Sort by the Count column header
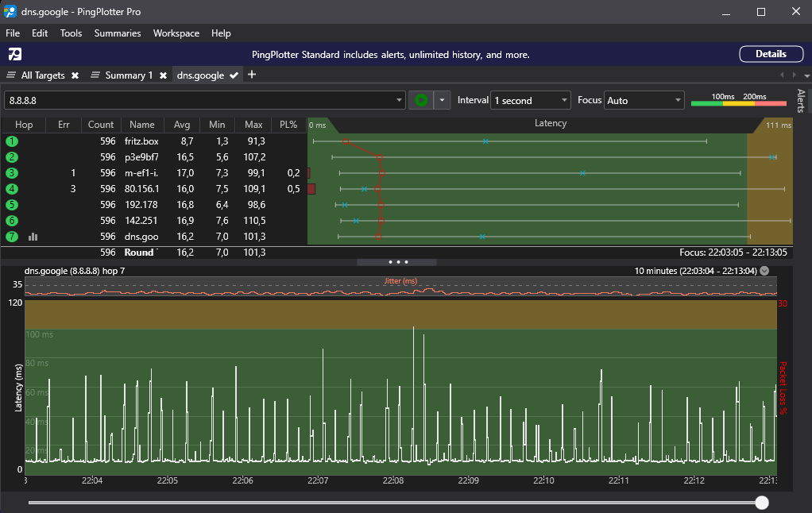 click(x=101, y=125)
